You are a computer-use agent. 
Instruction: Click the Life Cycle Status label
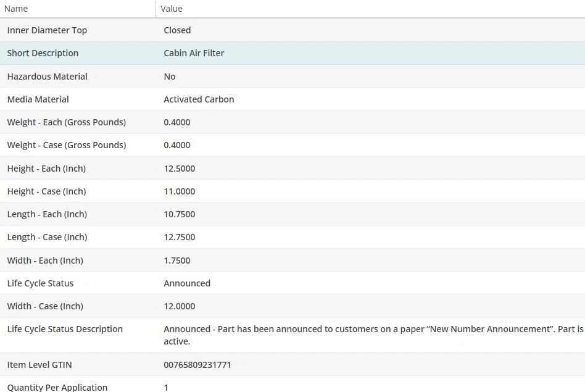click(x=40, y=283)
